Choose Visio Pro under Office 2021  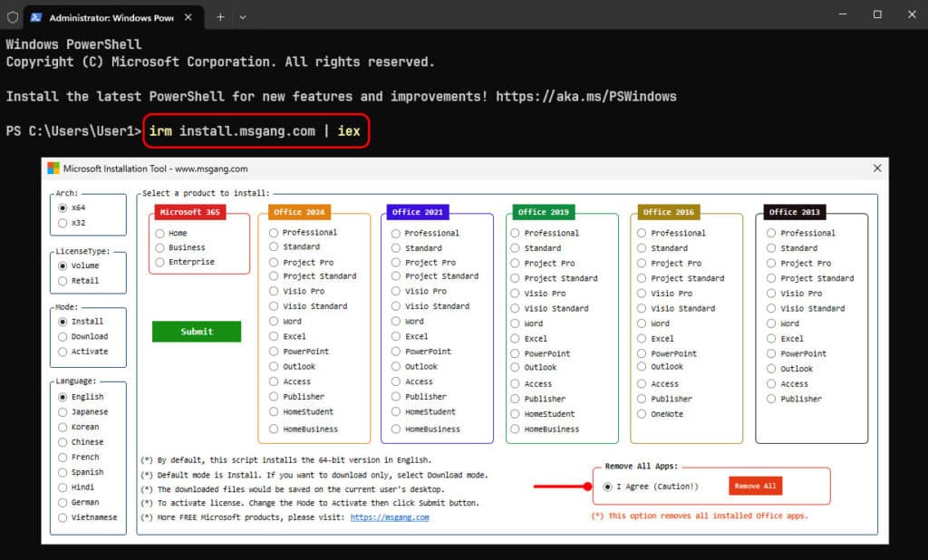tap(396, 291)
